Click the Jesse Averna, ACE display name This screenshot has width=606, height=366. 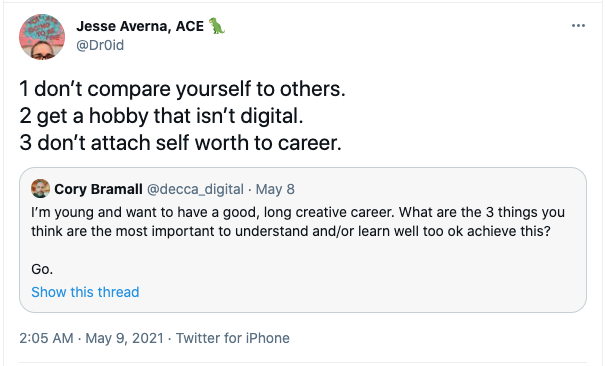pyautogui.click(x=140, y=26)
